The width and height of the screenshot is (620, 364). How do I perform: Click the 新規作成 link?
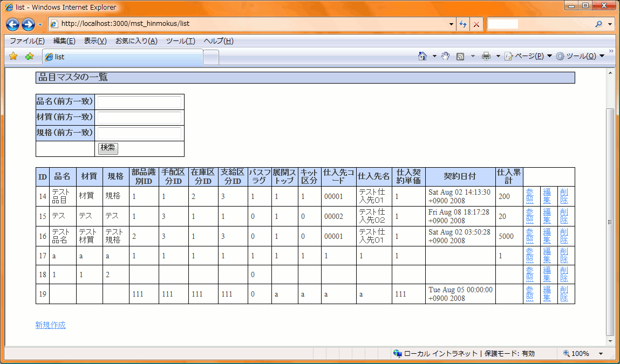coord(51,325)
